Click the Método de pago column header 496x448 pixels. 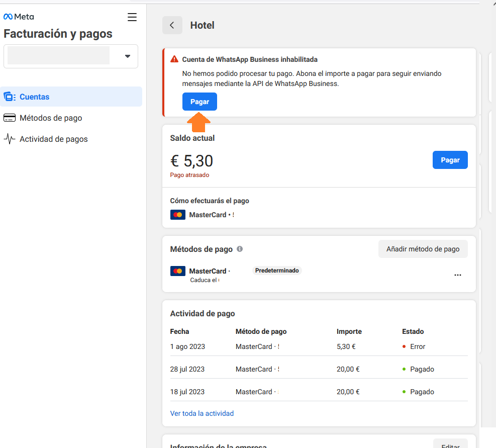(261, 331)
